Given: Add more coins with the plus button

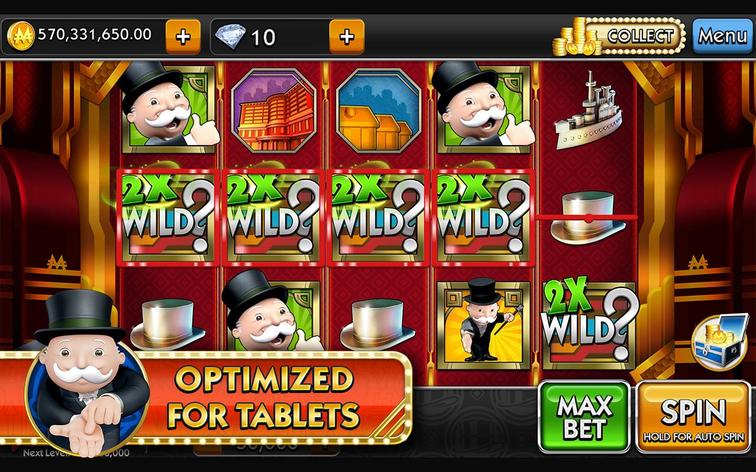Looking at the screenshot, I should 183,37.
